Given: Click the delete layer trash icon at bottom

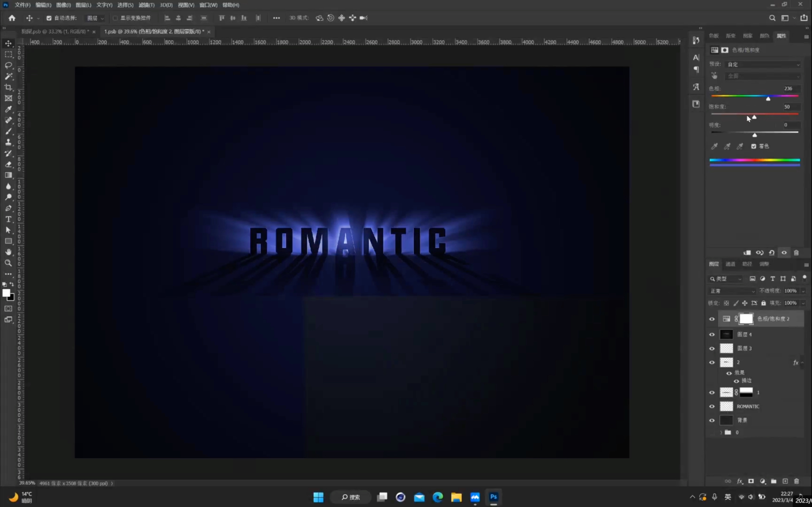Looking at the screenshot, I should [797, 481].
